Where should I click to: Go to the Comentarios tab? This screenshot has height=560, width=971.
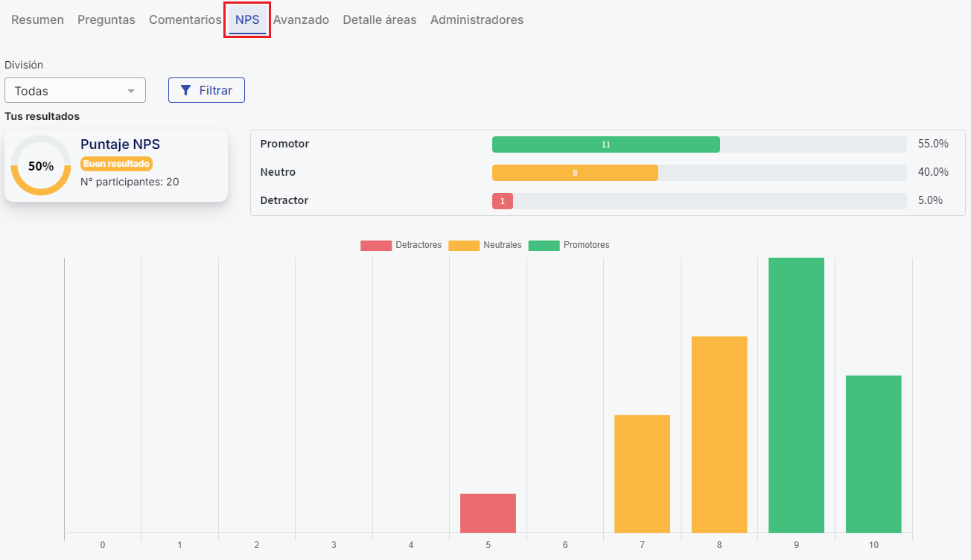click(185, 20)
